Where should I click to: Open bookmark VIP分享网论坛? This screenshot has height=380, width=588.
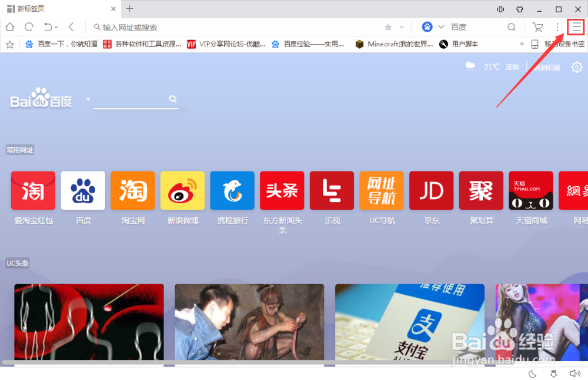[226, 44]
